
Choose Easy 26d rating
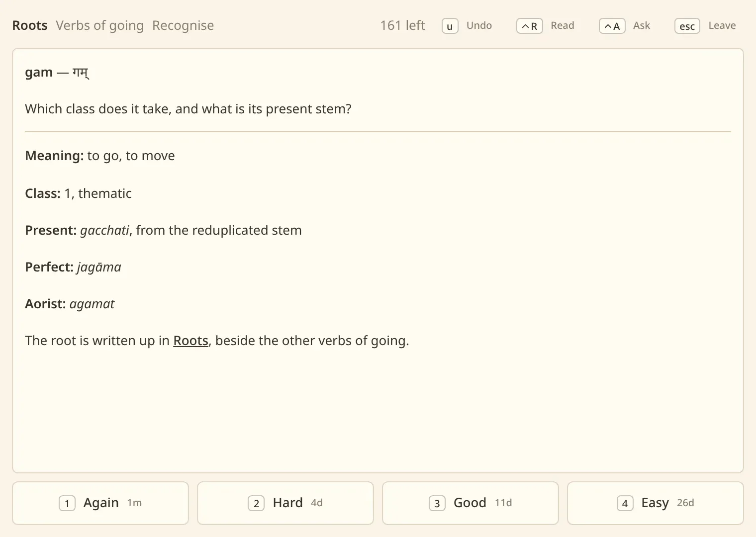tap(656, 503)
